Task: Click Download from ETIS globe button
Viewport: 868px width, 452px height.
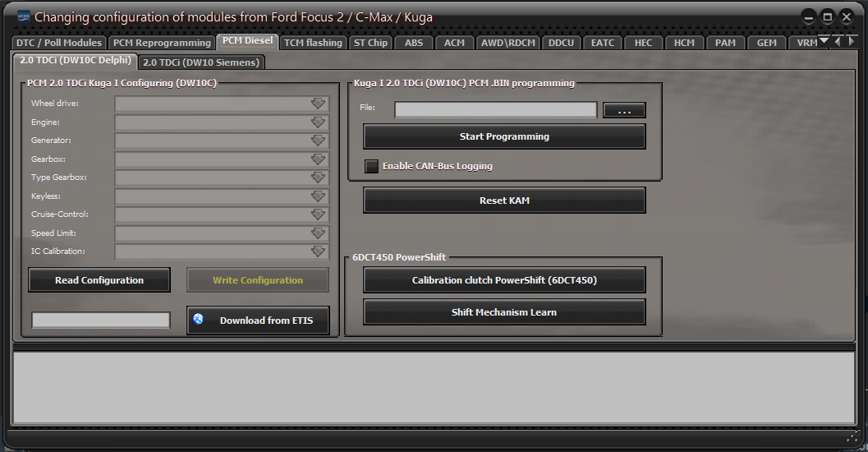Action: click(258, 321)
